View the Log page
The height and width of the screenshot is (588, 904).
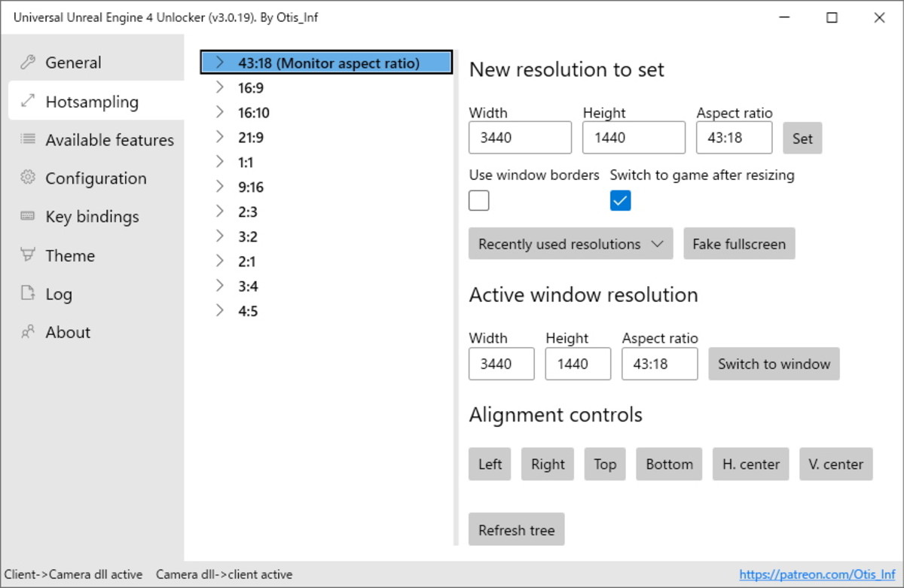96,294
